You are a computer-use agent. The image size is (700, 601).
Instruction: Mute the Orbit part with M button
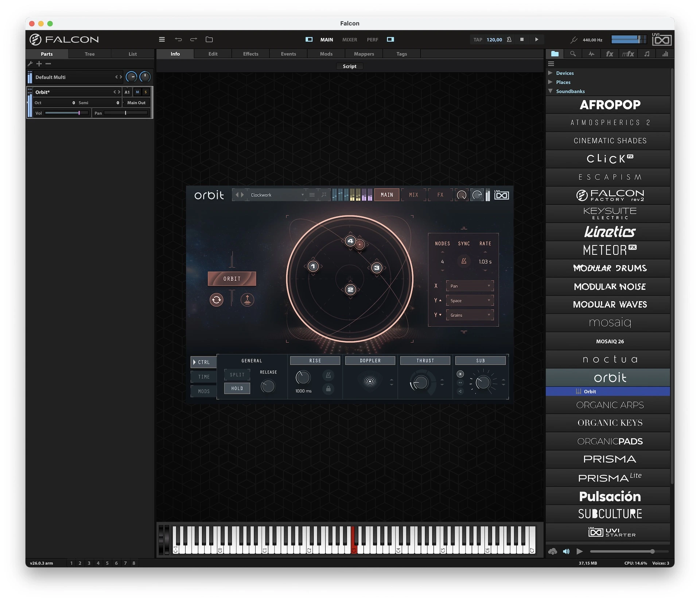coord(137,92)
